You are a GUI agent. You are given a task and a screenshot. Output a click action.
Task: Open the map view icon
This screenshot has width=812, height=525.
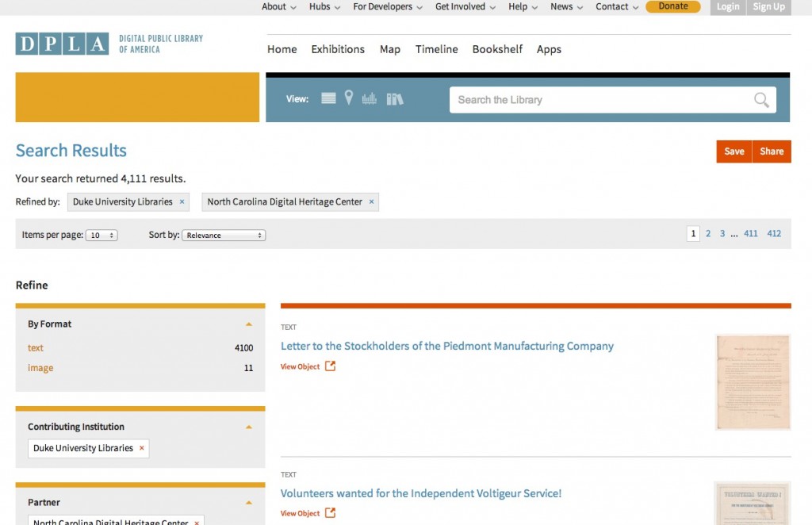click(x=349, y=98)
